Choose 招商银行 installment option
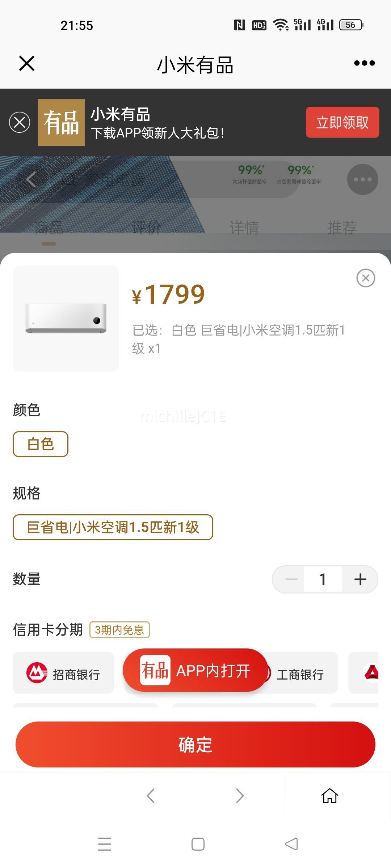Image resolution: width=391 pixels, height=868 pixels. point(63,673)
